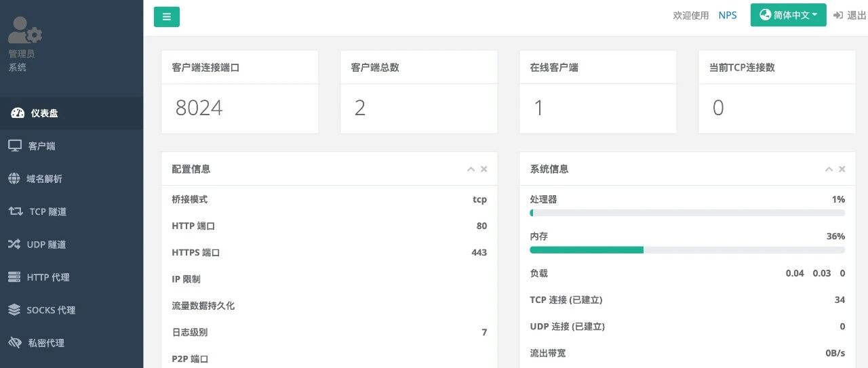Screen dimensions: 868x368
Task: Click the crossed-eye icon beside 私密代理
Action: [15, 343]
